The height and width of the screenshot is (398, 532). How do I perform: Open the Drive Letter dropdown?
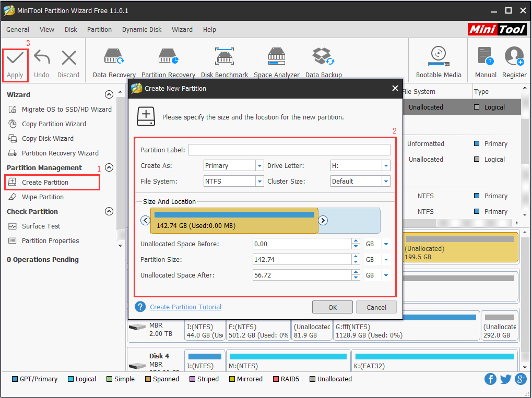(385, 165)
